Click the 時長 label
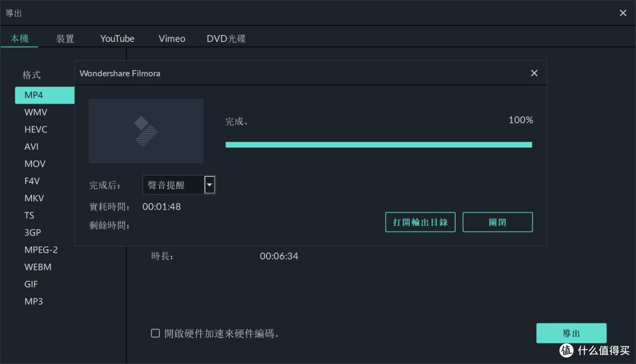 tap(162, 256)
